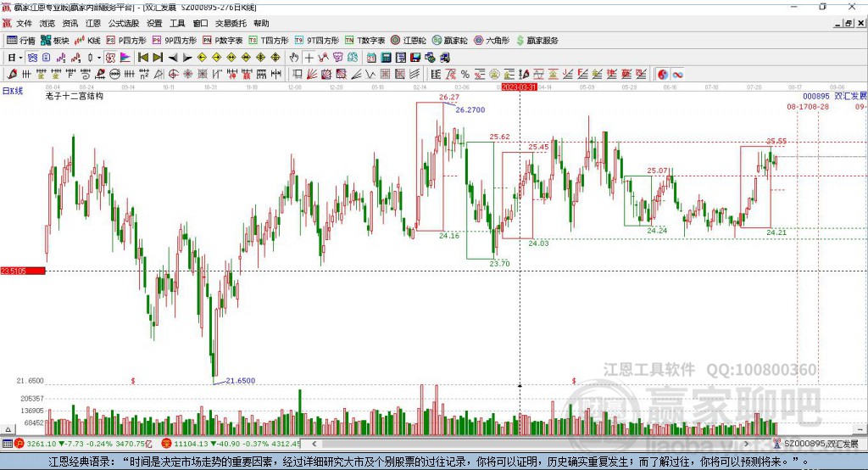868x470 pixels.
Task: Open the 9T四方形 tool
Action: tap(317, 41)
